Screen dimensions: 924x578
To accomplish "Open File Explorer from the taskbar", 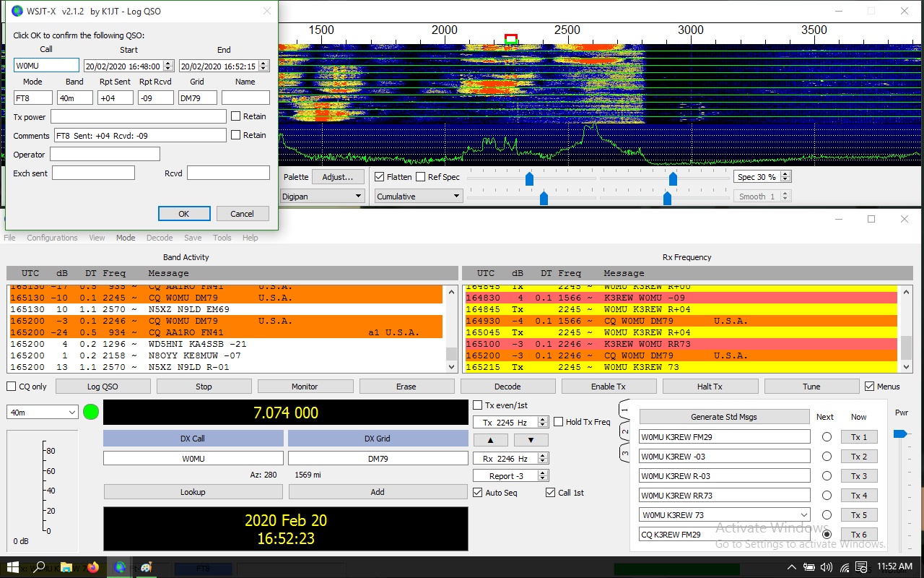I will click(x=66, y=567).
